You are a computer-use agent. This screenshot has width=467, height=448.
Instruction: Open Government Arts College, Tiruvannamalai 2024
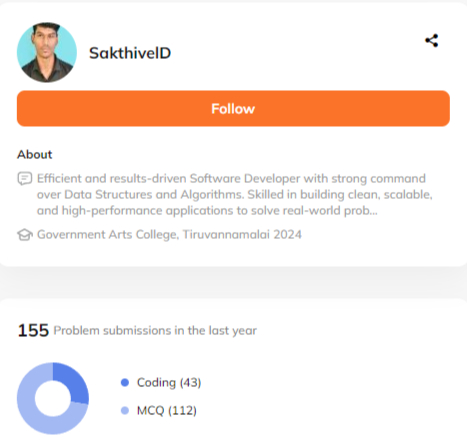[x=169, y=235]
